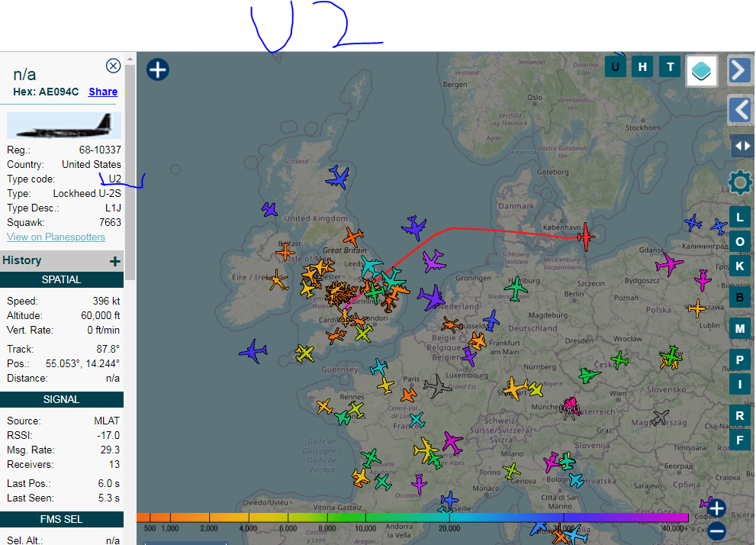Click the info panel vertical scrollbar
The height and width of the screenshot is (545, 756).
coord(130,171)
